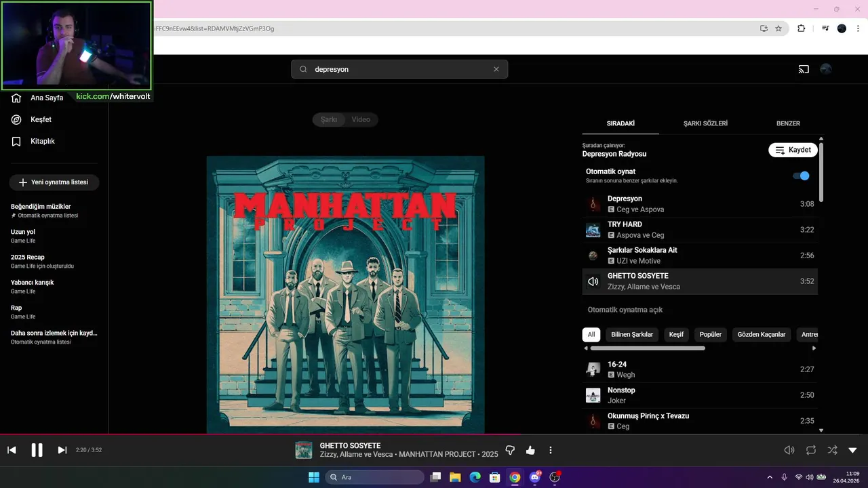Click the player bar album thumbnail
The image size is (868, 488).
tap(304, 450)
